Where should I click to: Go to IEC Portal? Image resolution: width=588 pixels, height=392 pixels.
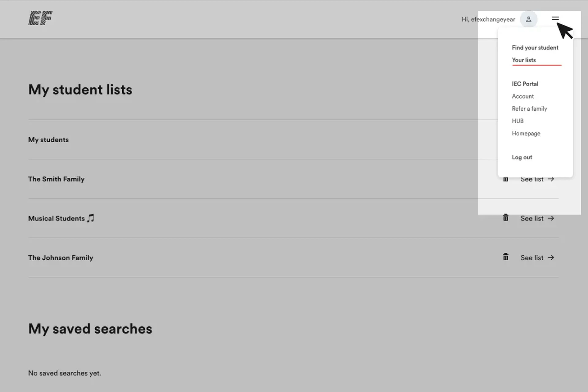525,84
